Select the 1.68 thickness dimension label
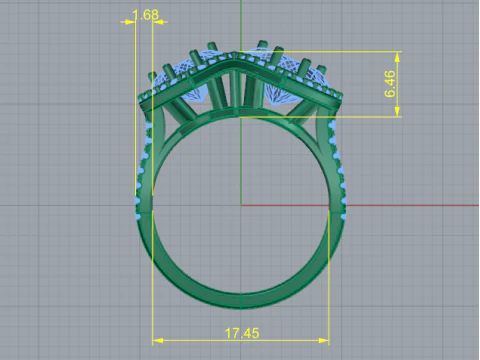This screenshot has height=360, width=480. (x=146, y=15)
